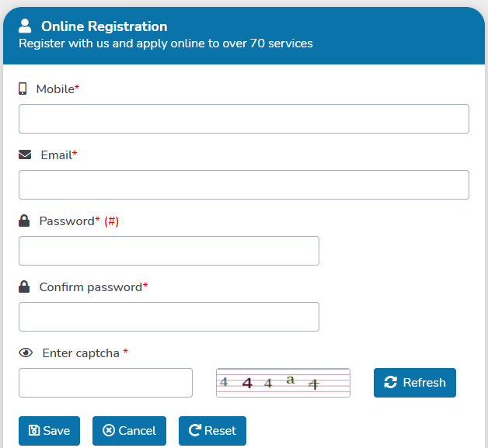Focus the Email address input field
Viewport: 488px width, 448px height.
[244, 185]
